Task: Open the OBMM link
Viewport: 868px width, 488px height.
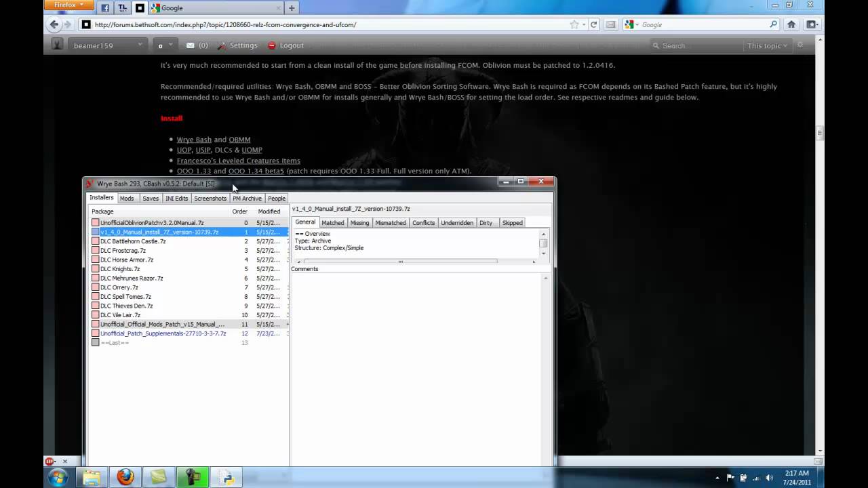Action: (239, 140)
